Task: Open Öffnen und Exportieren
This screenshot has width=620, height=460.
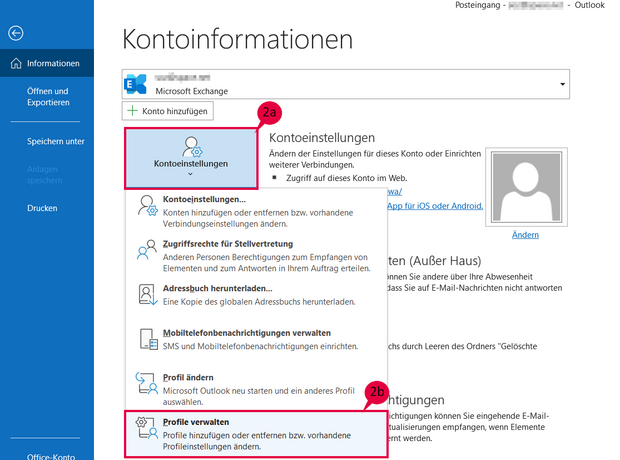Action: (x=48, y=97)
